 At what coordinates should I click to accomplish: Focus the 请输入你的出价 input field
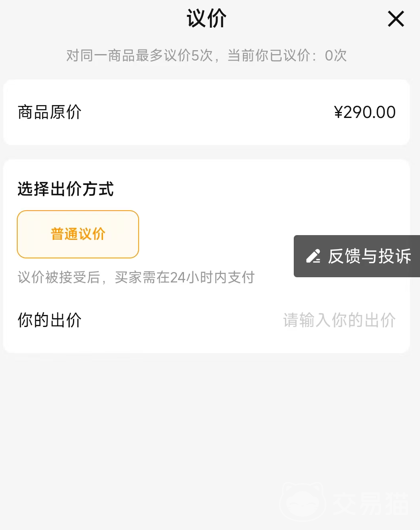[339, 320]
